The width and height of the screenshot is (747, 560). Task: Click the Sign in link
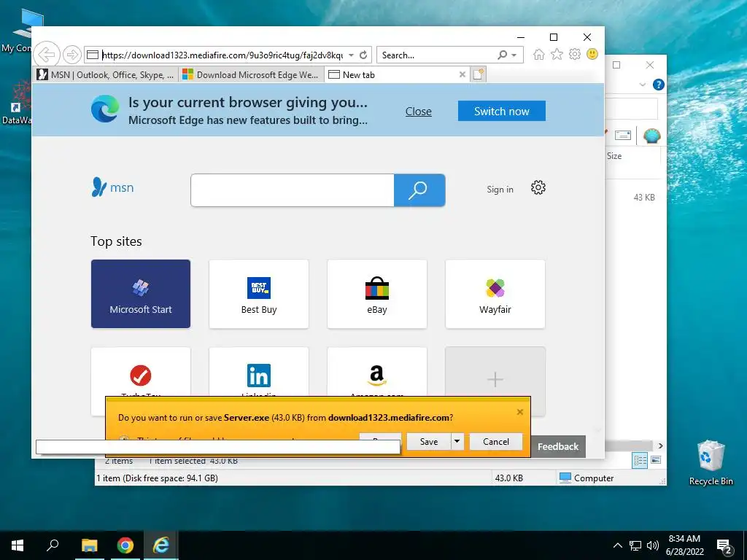[x=500, y=190]
